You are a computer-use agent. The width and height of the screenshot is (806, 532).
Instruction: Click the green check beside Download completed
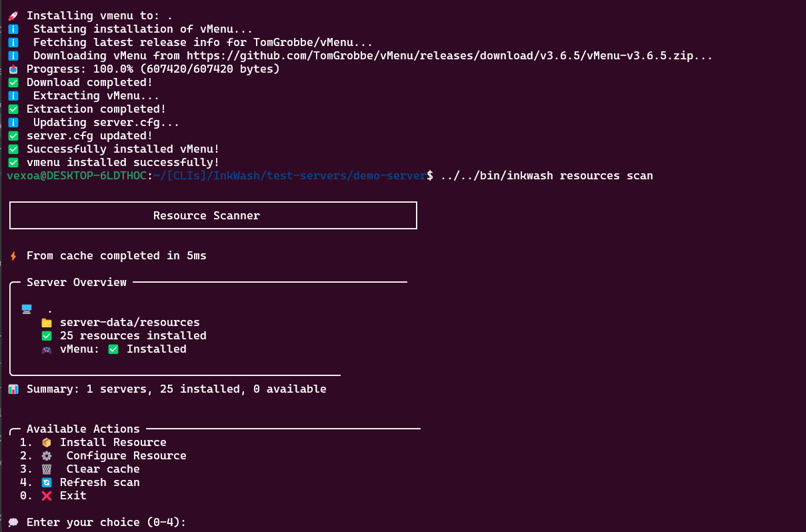tap(13, 82)
